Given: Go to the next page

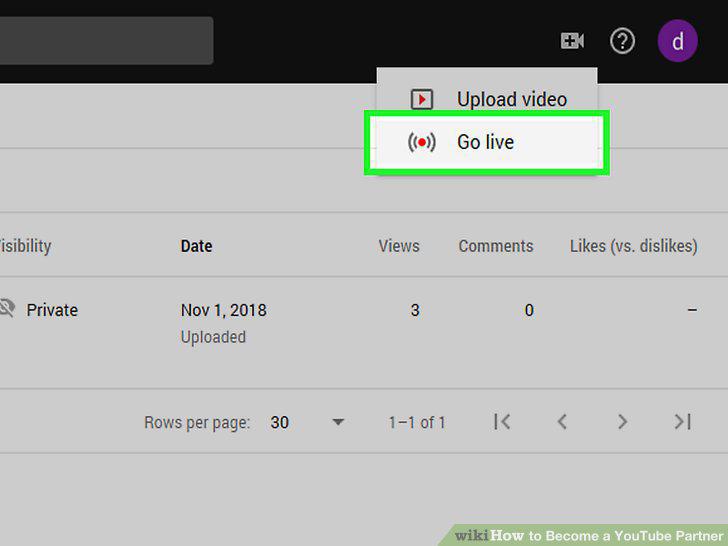Looking at the screenshot, I should pos(622,422).
